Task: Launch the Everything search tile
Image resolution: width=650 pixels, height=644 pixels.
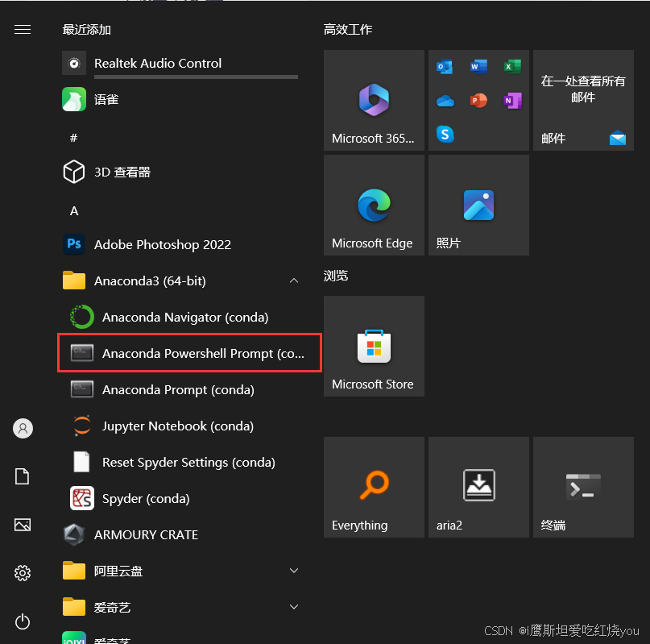Action: [x=374, y=487]
